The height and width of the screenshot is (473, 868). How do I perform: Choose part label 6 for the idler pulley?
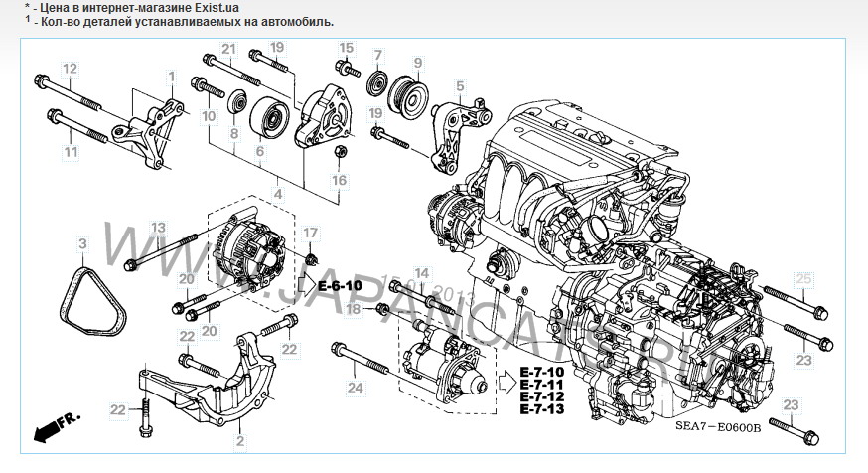260,151
